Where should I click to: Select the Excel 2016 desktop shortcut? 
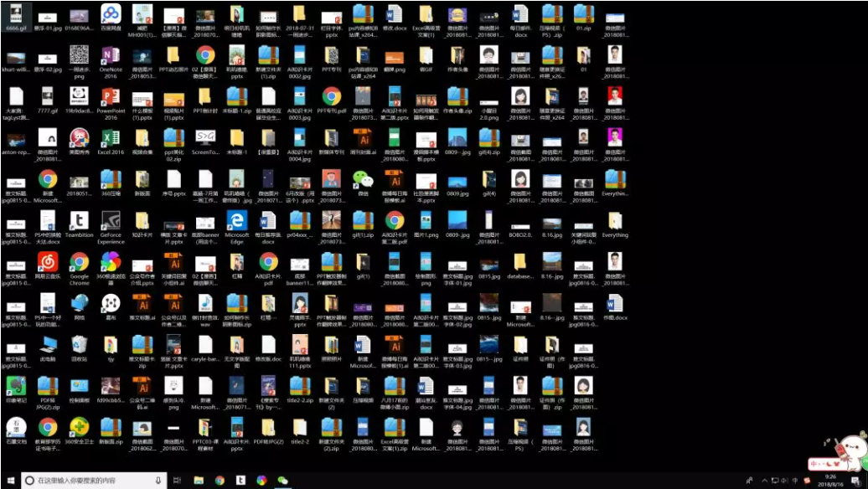tap(111, 137)
